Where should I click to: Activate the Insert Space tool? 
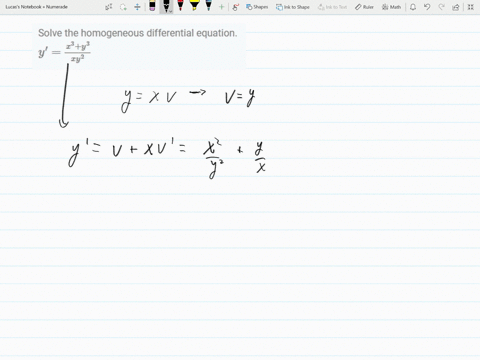pyautogui.click(x=137, y=7)
